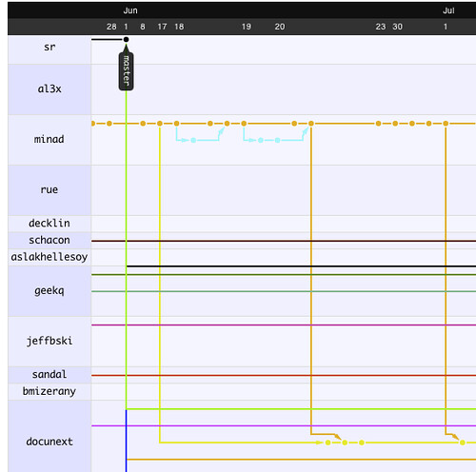Click first commit of second cyan branch
The width and height of the screenshot is (476, 472).
point(261,140)
